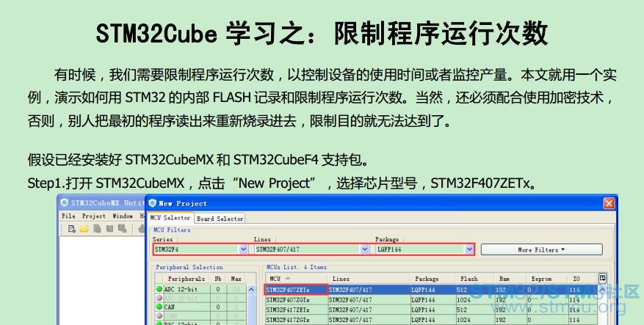Click the Nb value 0 for ADC 12-bit
This screenshot has height=325, width=644.
pos(217,289)
